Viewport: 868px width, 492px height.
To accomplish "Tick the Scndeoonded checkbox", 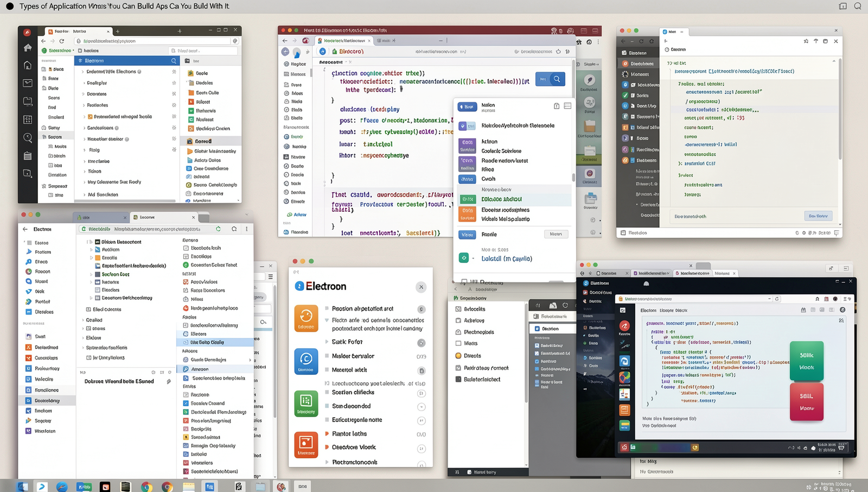I will pos(327,406).
